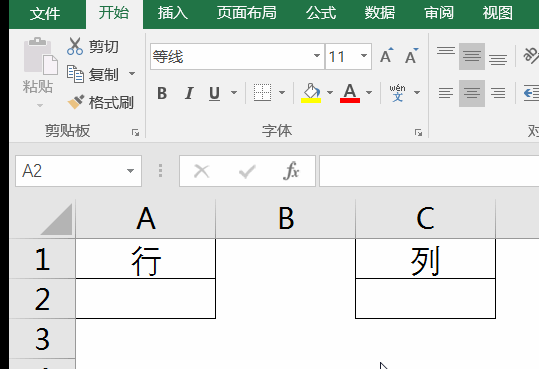Toggle Align Right
Image resolution: width=539 pixels, height=369 pixels.
coord(498,93)
